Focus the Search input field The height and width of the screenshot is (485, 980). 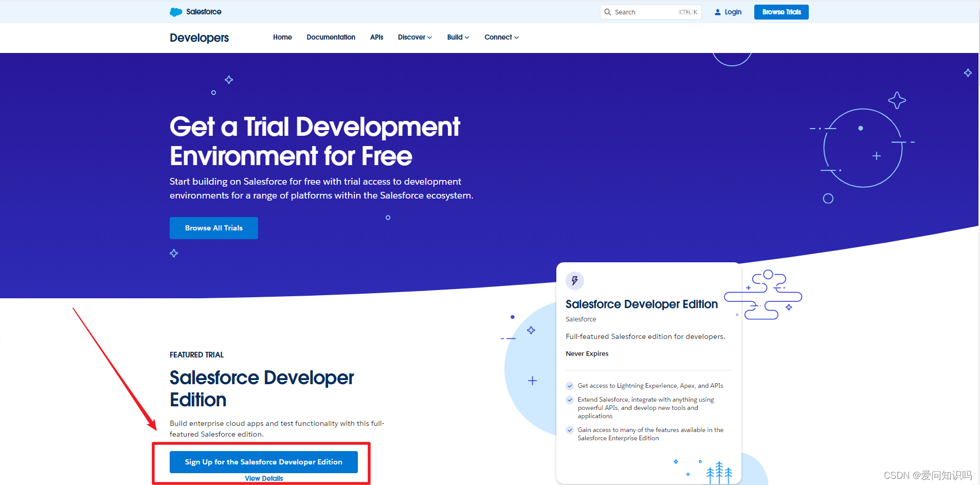coord(651,12)
